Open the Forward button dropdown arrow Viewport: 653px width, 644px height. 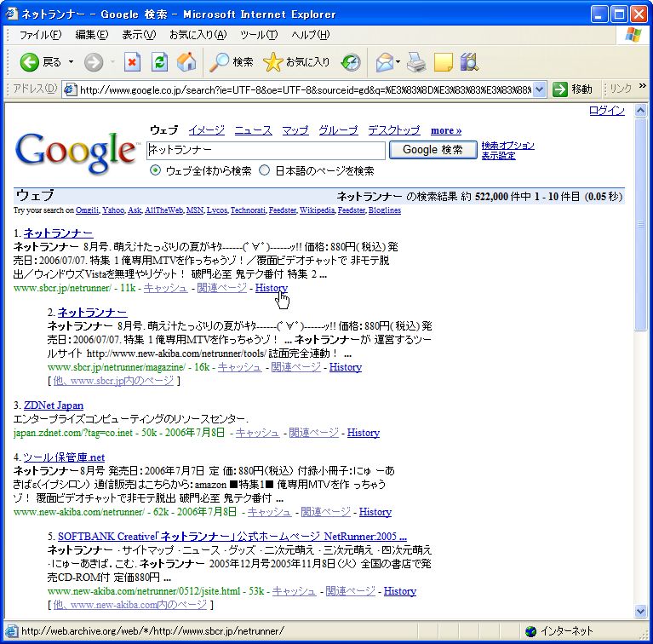[x=112, y=62]
